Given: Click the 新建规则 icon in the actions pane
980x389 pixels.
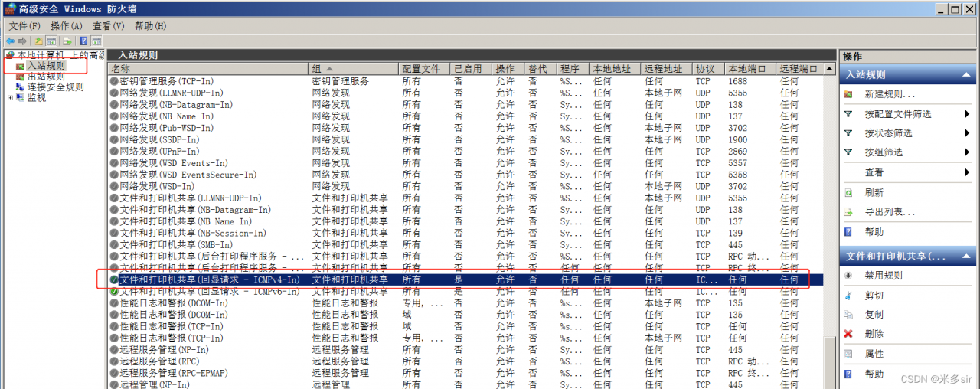Looking at the screenshot, I should coord(848,94).
